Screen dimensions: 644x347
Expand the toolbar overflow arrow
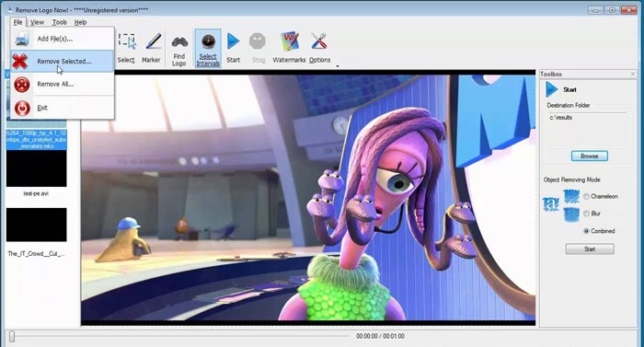tap(338, 66)
